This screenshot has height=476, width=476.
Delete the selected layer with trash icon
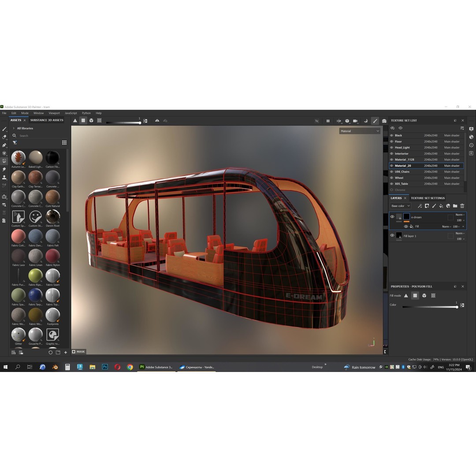coord(462,206)
